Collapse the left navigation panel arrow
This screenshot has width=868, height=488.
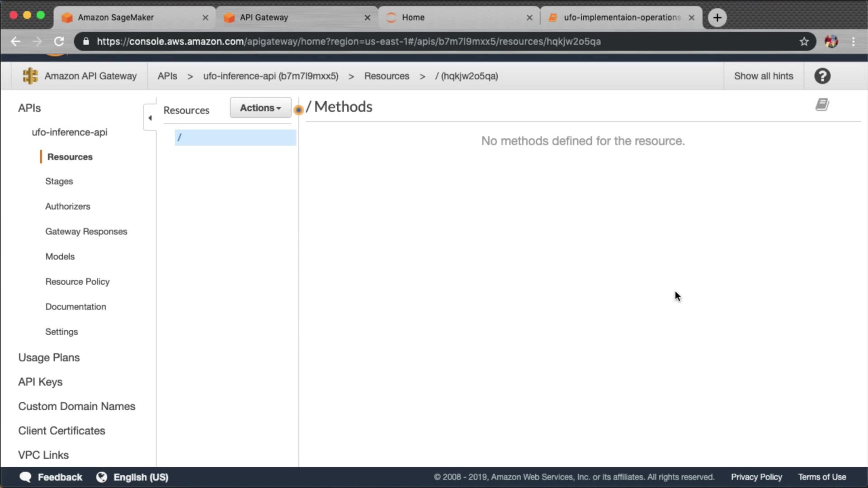[150, 118]
